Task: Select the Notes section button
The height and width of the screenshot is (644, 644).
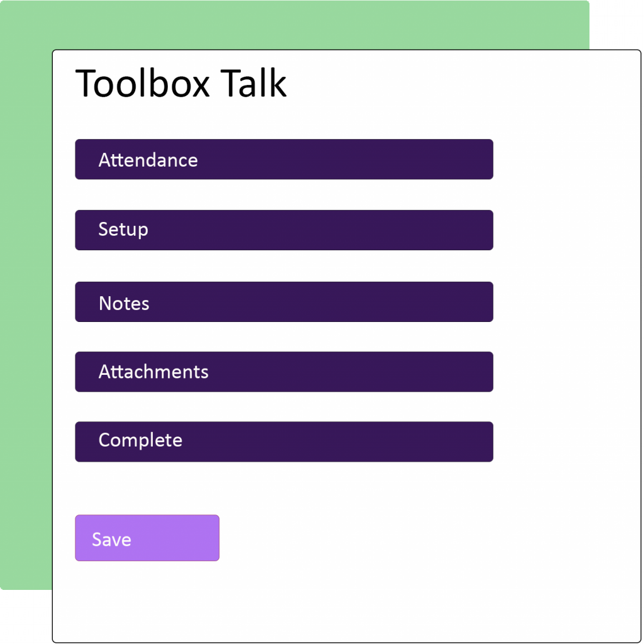Action: coord(284,302)
